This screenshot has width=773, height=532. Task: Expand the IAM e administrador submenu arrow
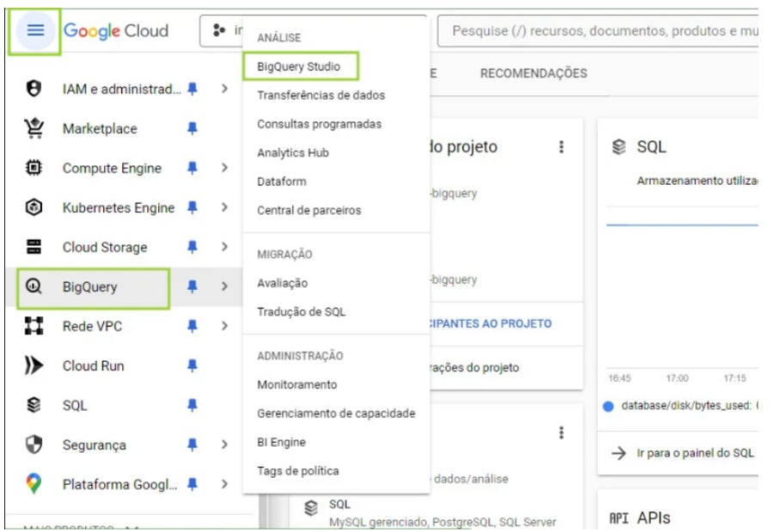pos(224,89)
